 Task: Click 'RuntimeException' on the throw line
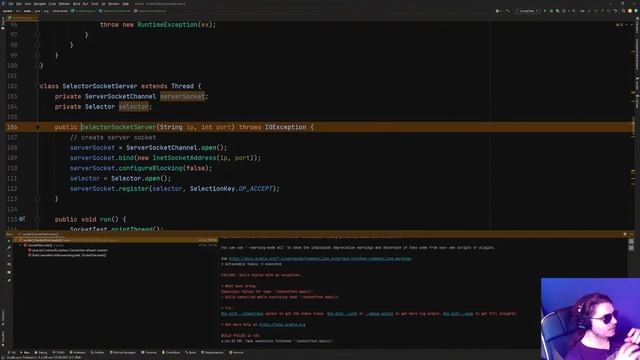167,24
